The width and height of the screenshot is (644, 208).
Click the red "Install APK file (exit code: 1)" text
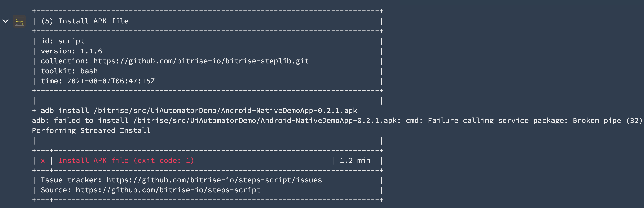pyautogui.click(x=126, y=160)
